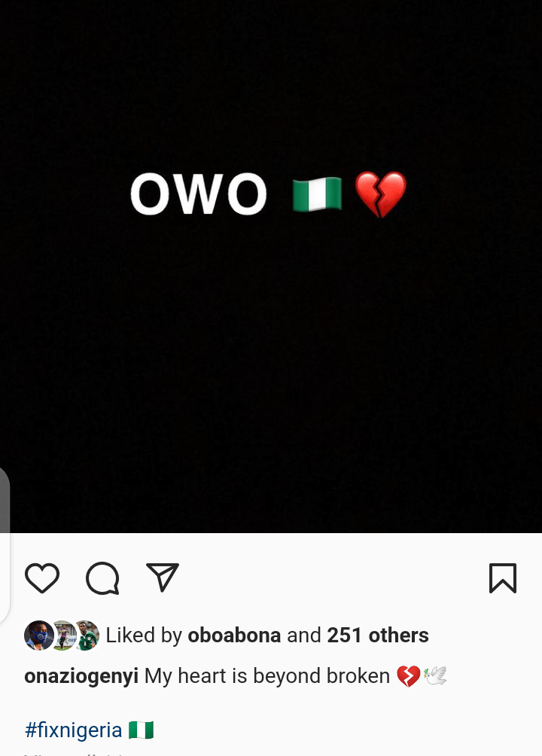Save the post with the bookmark icon
The image size is (542, 756).
(x=503, y=578)
